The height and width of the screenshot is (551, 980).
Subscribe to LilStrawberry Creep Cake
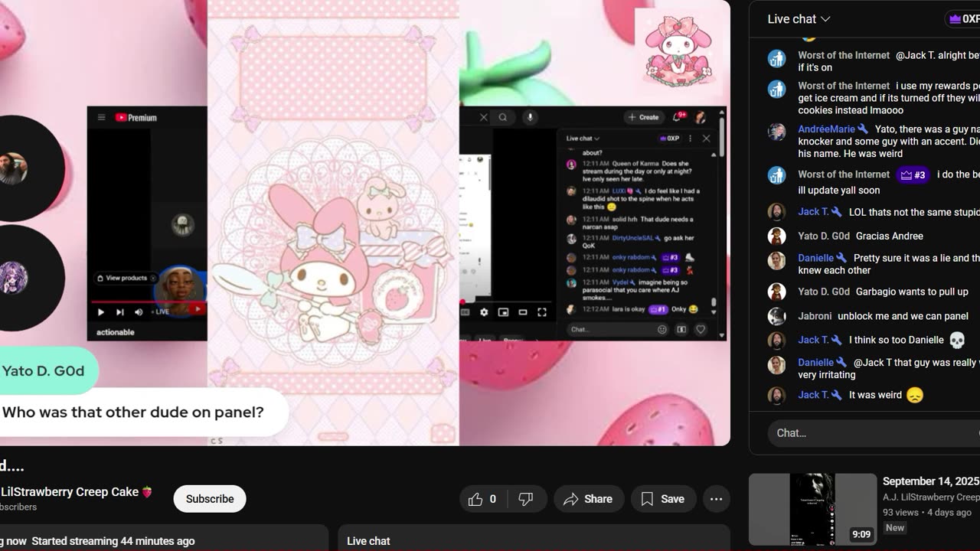click(210, 499)
